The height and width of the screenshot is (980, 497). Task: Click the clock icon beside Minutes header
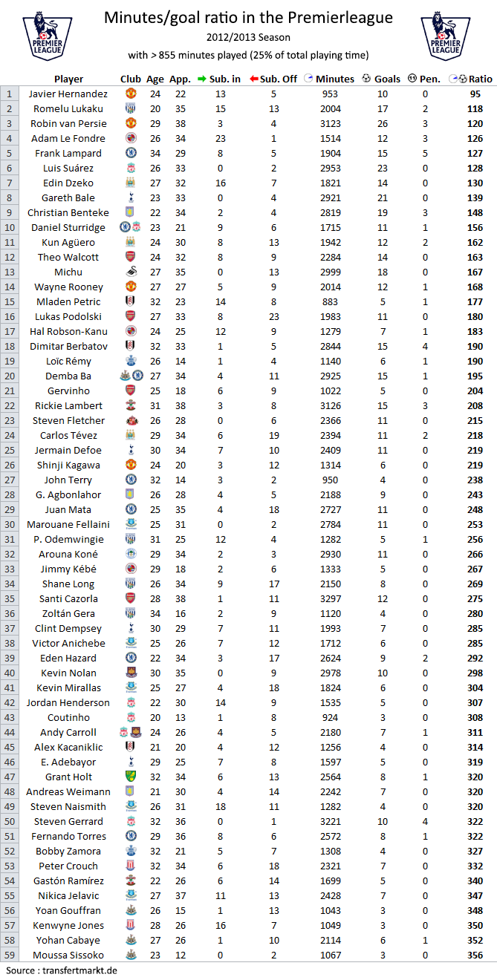pos(308,79)
